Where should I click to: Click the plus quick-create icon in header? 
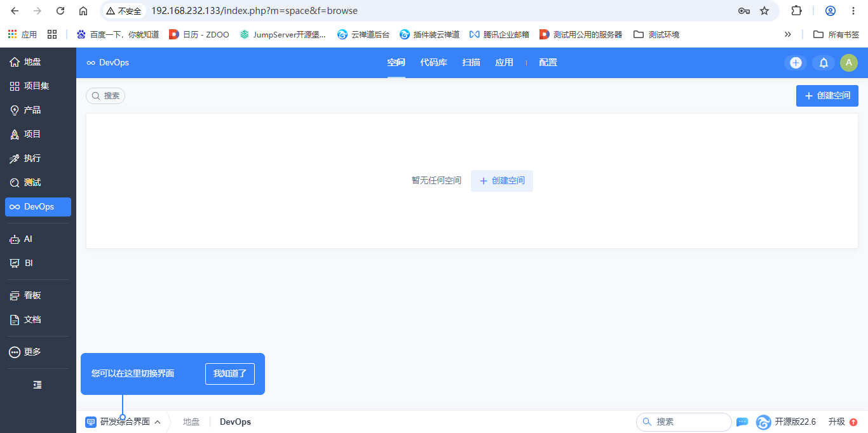tap(796, 63)
